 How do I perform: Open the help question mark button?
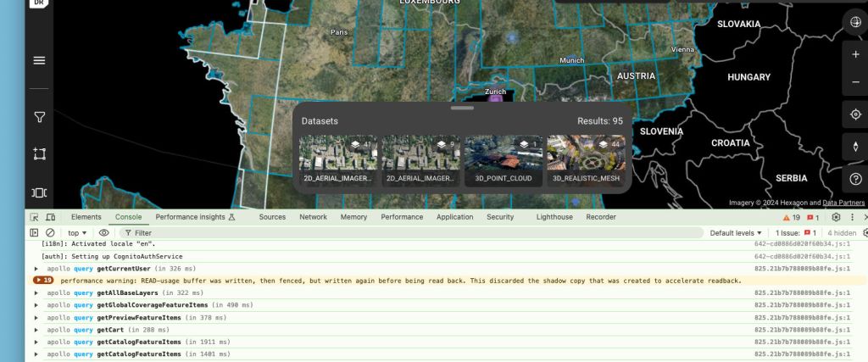(855, 178)
